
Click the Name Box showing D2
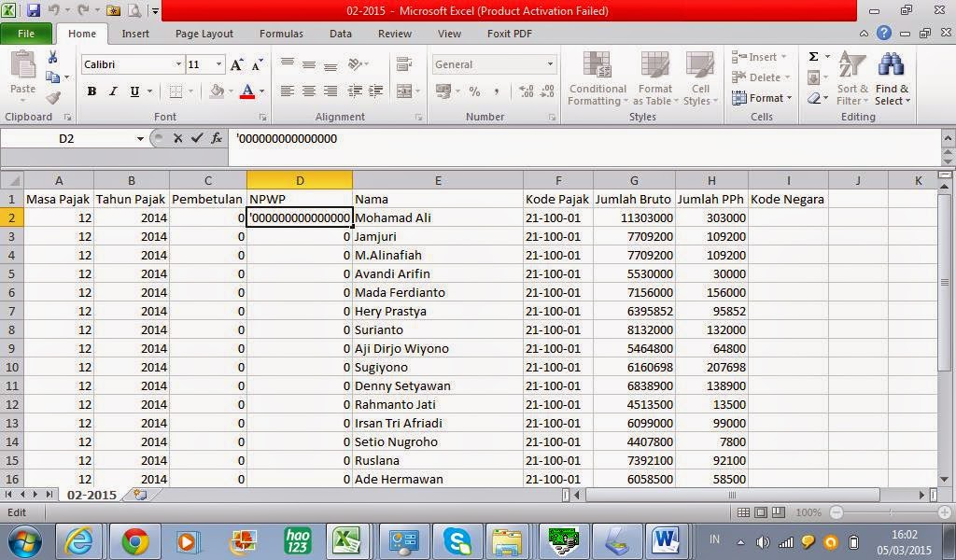click(x=70, y=137)
